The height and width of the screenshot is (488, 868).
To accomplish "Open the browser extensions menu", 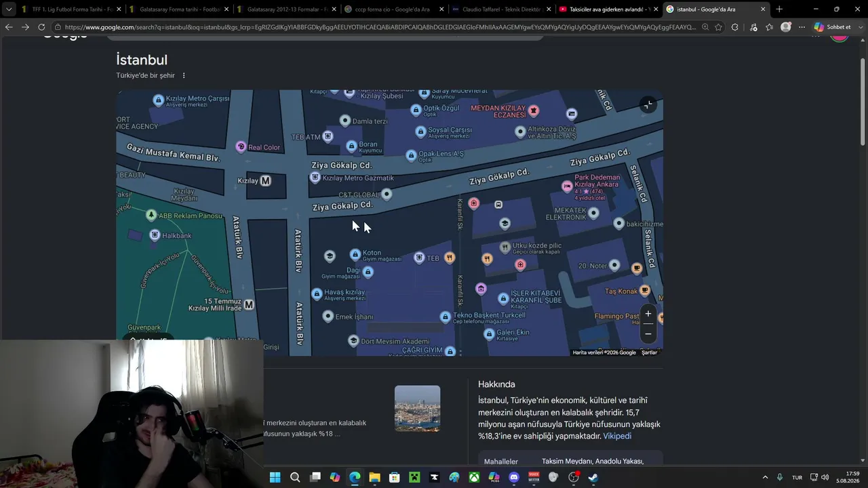I will coord(735,27).
